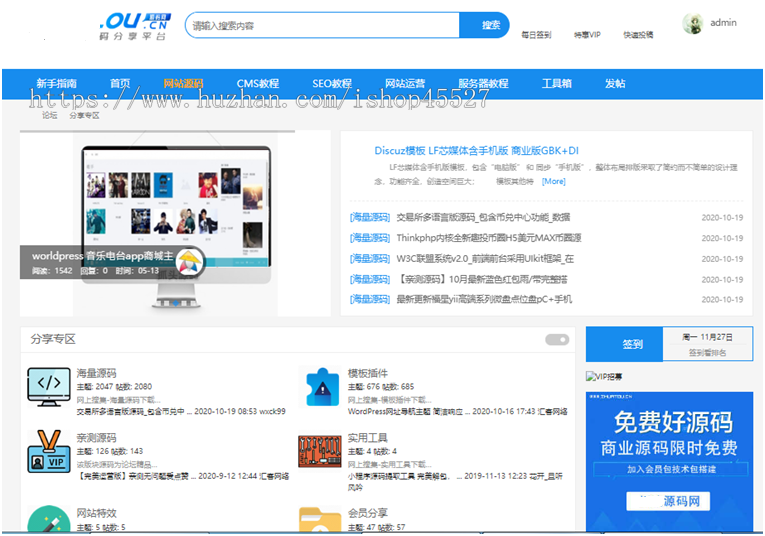Screen dimensions: 765x536
Task: Open 实用工具 forum title
Action: [368, 438]
